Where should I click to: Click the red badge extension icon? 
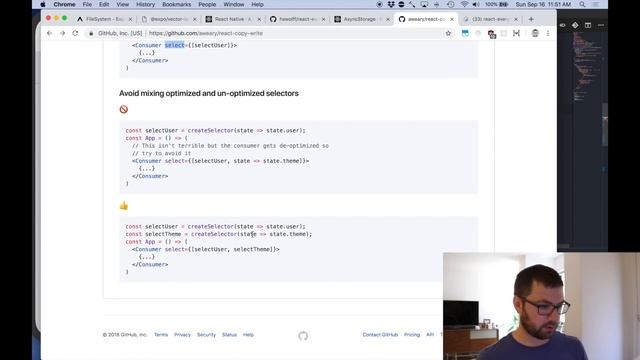(492, 34)
